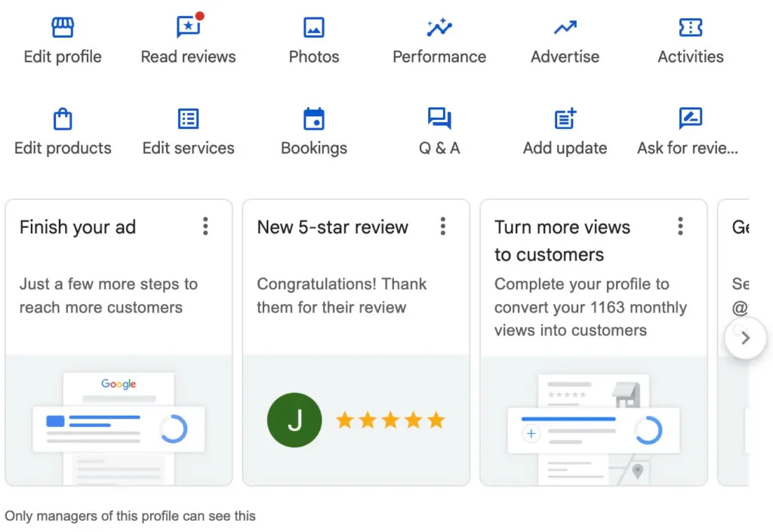The image size is (773, 532).
Task: Show next cards with the right chevron
Action: click(745, 338)
